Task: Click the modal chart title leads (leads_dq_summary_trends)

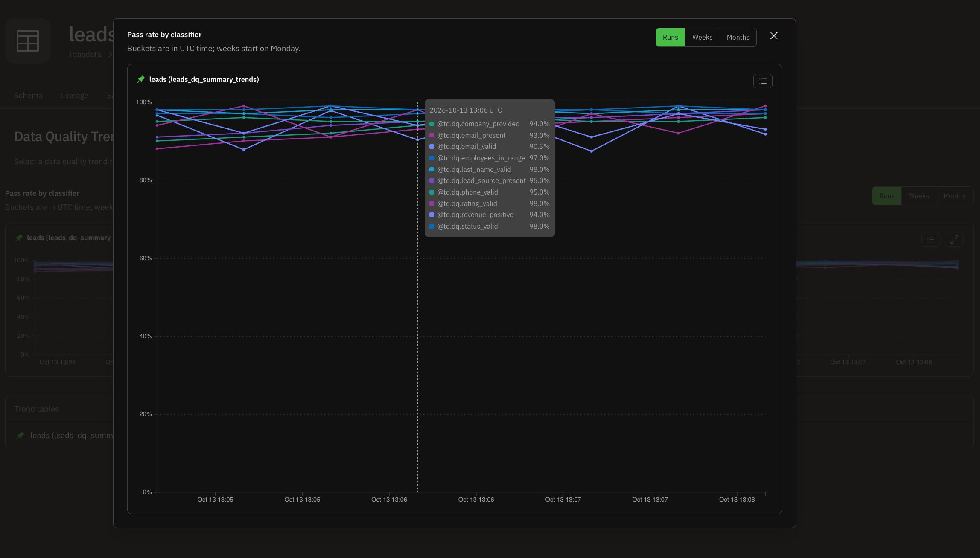Action: tap(204, 79)
